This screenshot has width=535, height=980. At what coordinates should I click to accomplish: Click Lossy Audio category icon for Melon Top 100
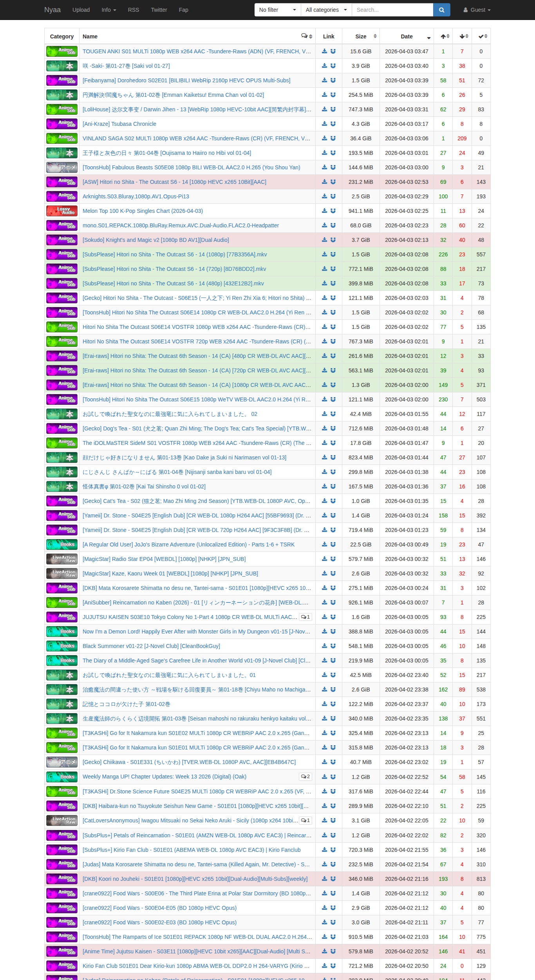tap(62, 211)
